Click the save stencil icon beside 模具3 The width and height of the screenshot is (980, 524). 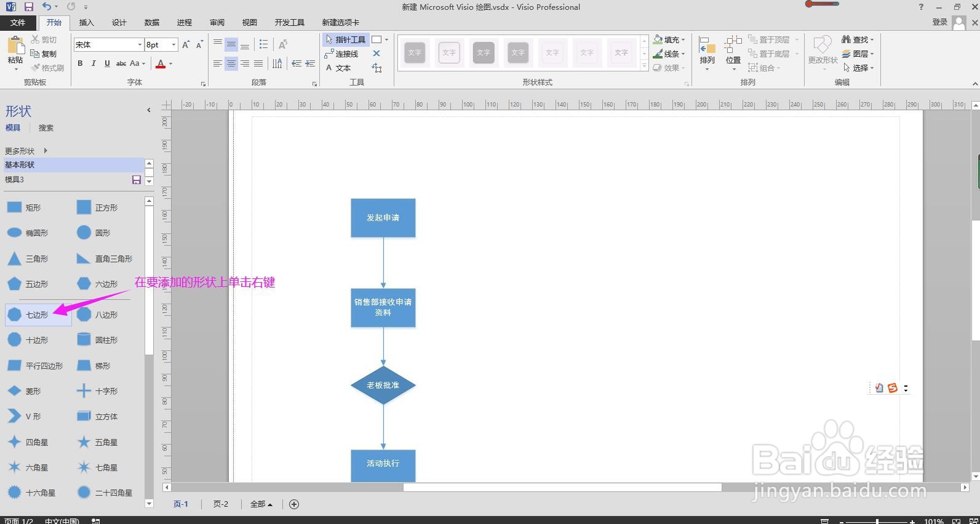(137, 180)
